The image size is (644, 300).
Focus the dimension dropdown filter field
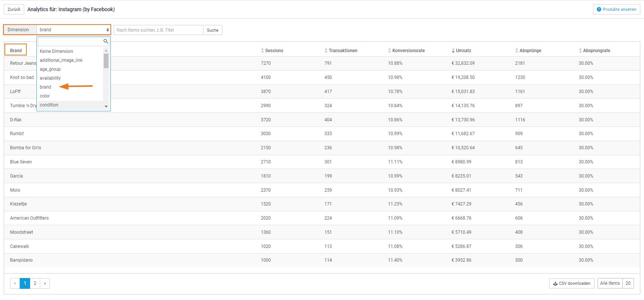tap(70, 41)
